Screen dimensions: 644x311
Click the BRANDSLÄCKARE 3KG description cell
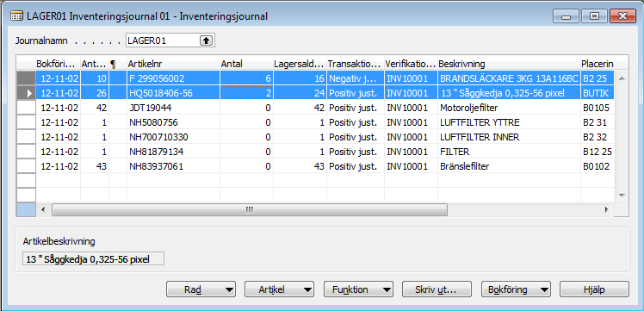(x=509, y=78)
